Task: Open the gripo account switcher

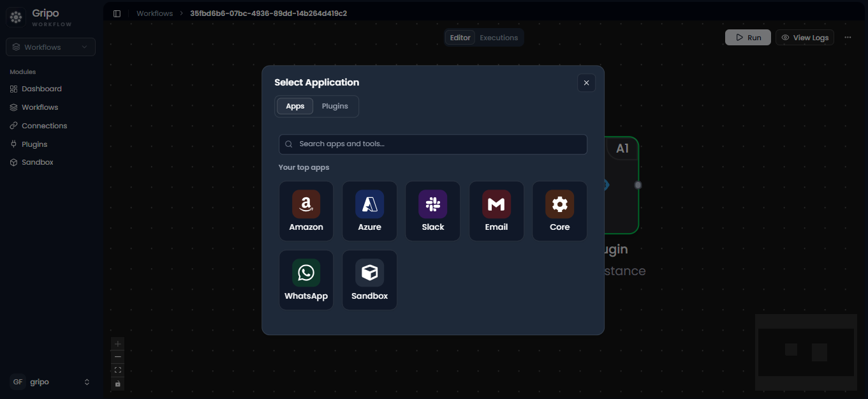Action: (x=50, y=382)
